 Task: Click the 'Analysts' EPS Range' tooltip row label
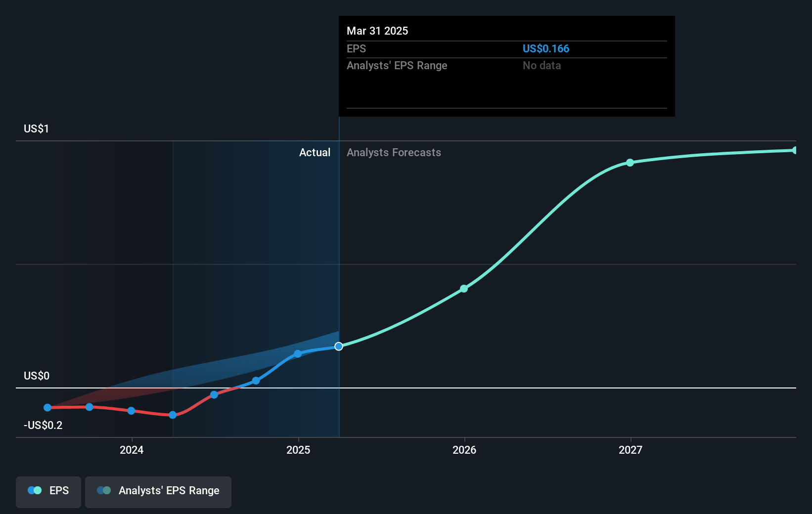(x=397, y=65)
